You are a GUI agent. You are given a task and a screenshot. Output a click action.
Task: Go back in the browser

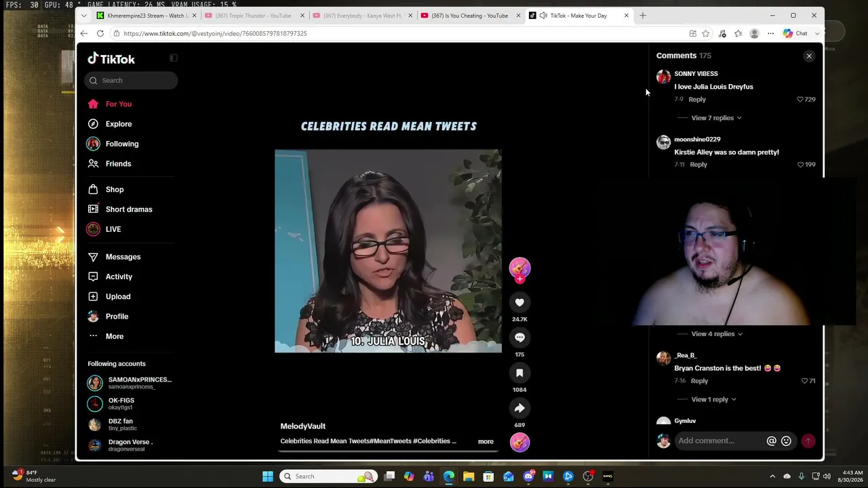pos(83,33)
